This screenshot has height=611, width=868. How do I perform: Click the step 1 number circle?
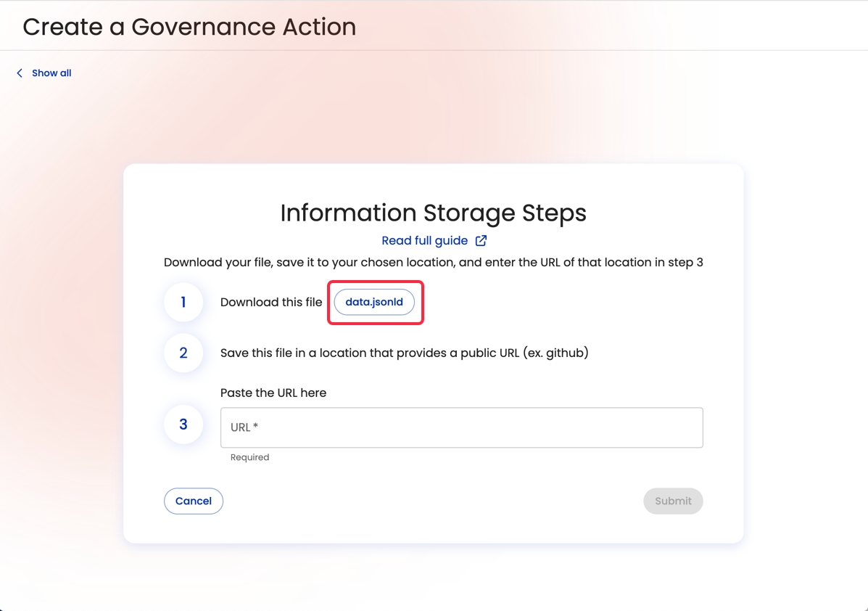[x=183, y=302]
